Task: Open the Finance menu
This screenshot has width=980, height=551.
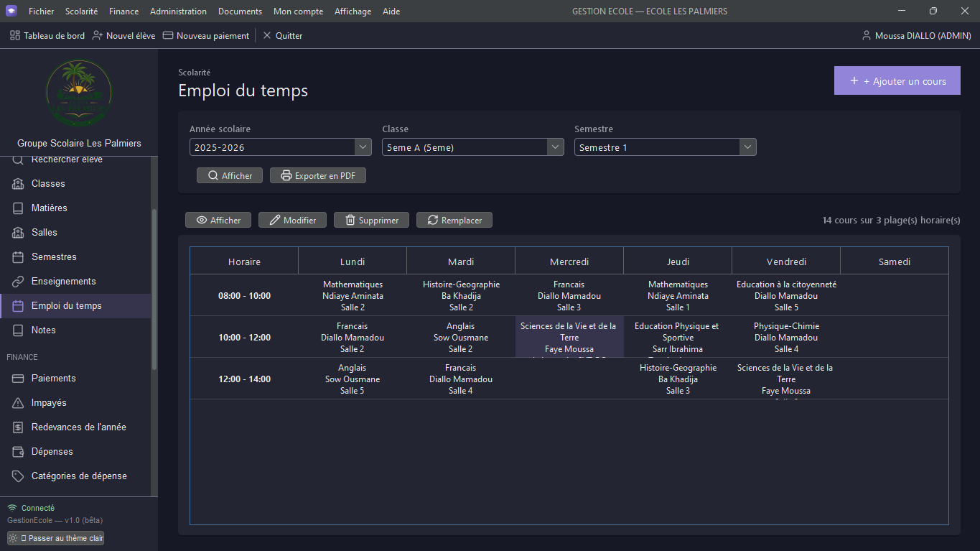Action: pyautogui.click(x=124, y=11)
